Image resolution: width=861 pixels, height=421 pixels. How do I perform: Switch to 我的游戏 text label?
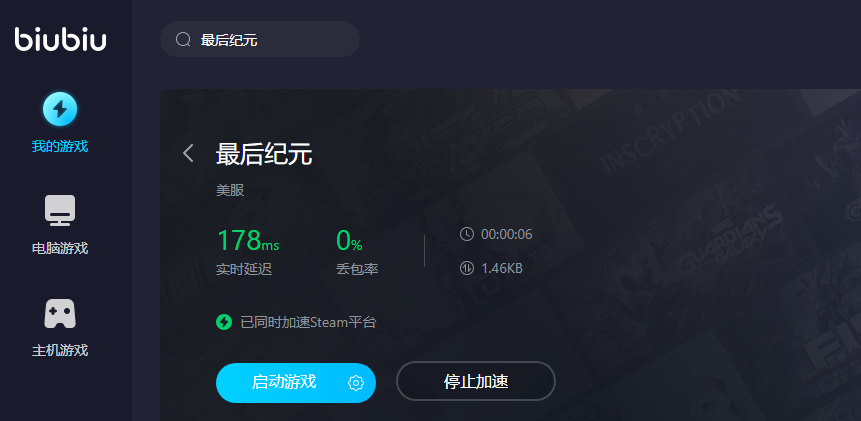60,147
